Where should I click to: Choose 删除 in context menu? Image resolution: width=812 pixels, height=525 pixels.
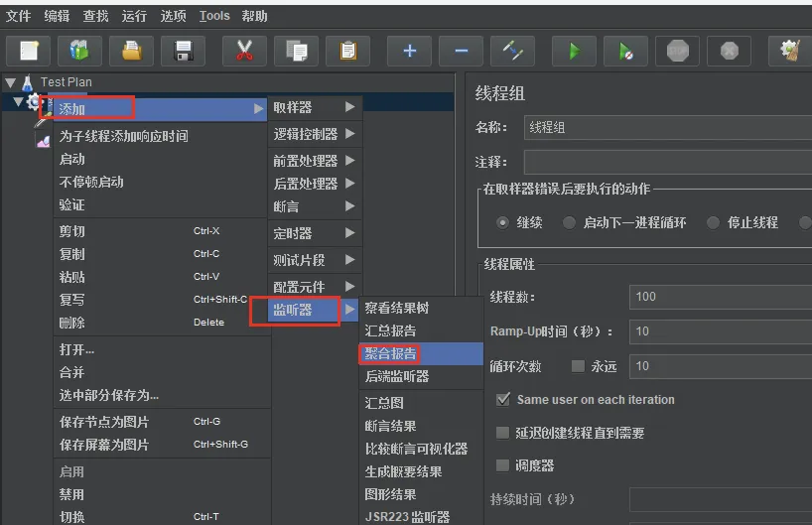tap(160, 323)
